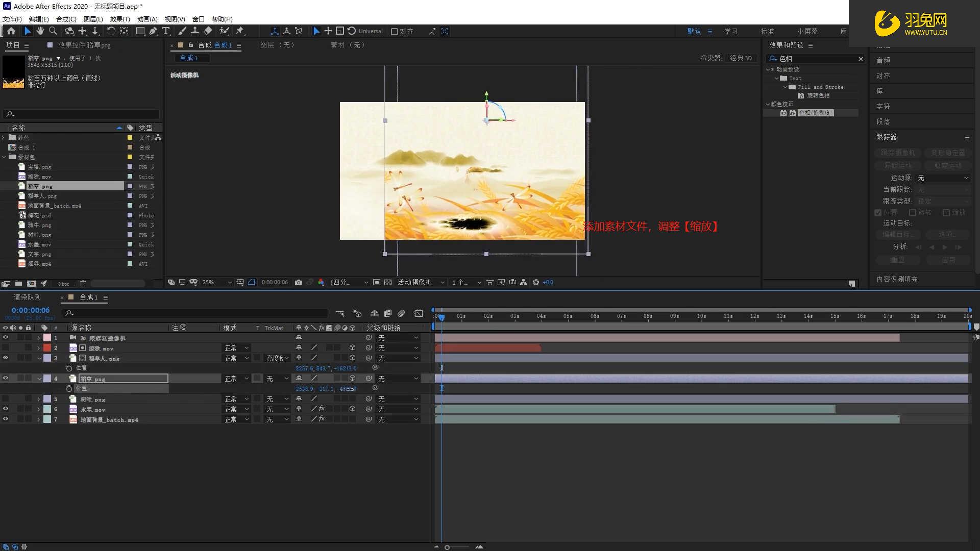Open the 活动摄像机 view dropdown
Viewport: 980px width, 551px height.
pos(421,282)
